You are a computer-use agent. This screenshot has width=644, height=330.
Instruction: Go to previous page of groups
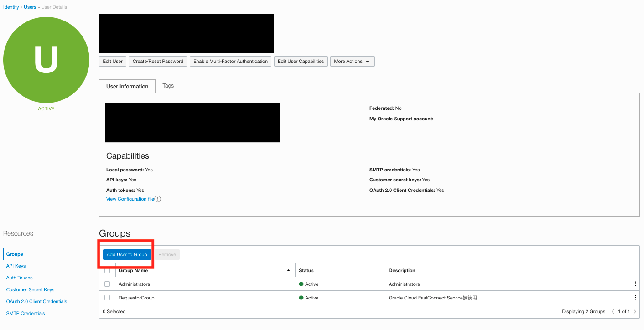click(x=613, y=312)
